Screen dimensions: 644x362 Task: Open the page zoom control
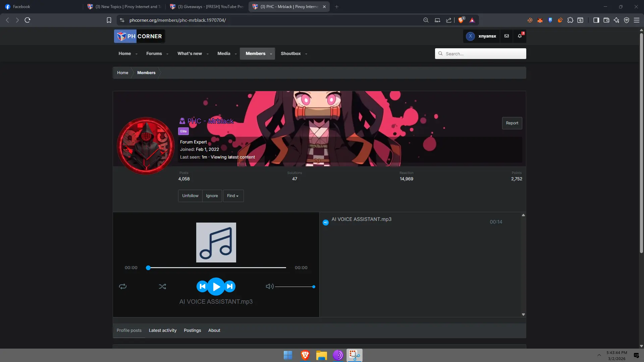point(426,20)
